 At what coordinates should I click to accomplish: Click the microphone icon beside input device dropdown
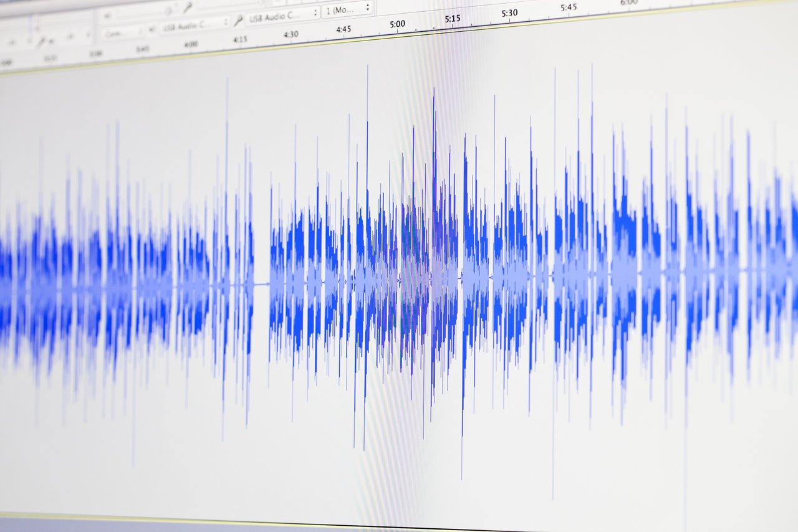click(x=238, y=21)
